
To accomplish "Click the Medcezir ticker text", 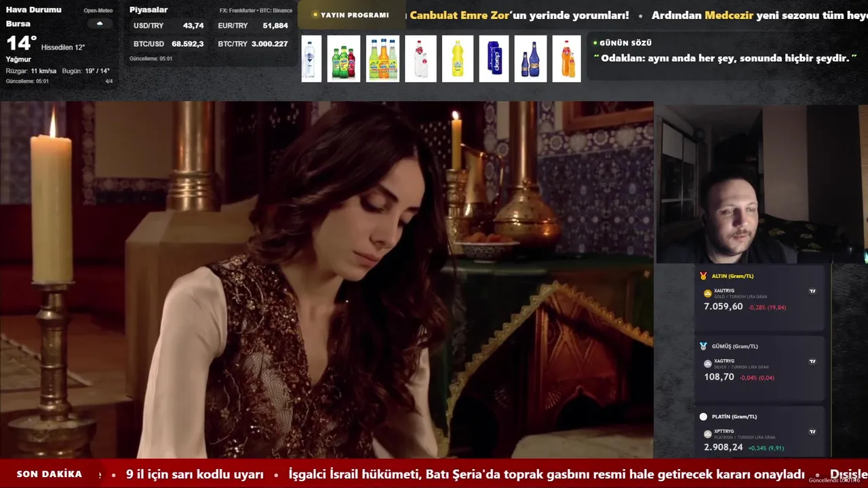I will pos(729,15).
